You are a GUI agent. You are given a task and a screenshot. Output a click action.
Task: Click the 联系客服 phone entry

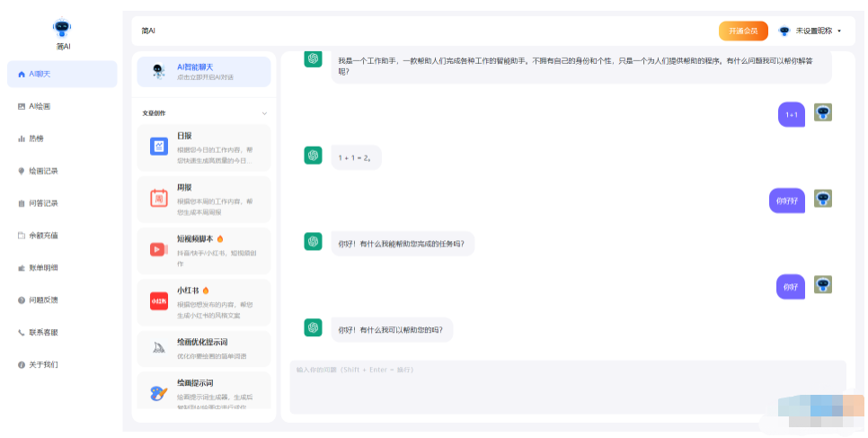43,332
